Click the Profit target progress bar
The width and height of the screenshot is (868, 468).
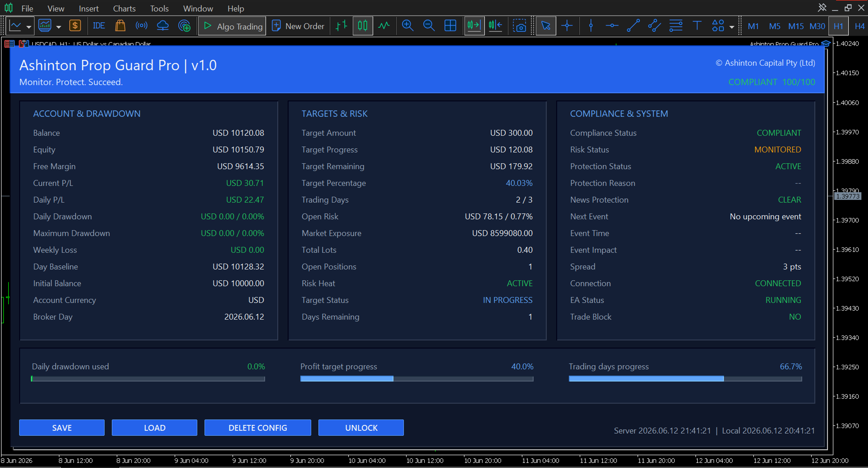point(417,379)
